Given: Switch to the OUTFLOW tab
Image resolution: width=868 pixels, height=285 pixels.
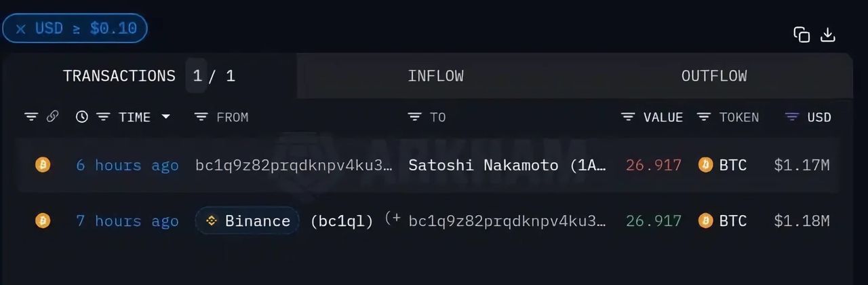Looking at the screenshot, I should tap(713, 76).
